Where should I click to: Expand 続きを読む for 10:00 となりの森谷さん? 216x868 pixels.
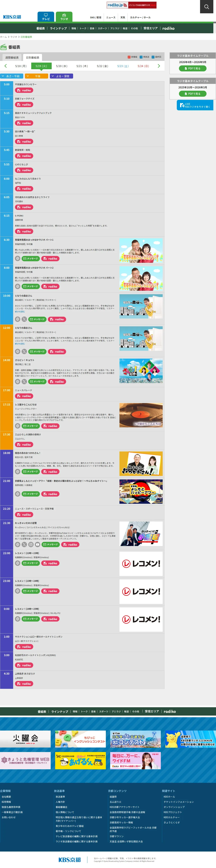(x=20, y=312)
